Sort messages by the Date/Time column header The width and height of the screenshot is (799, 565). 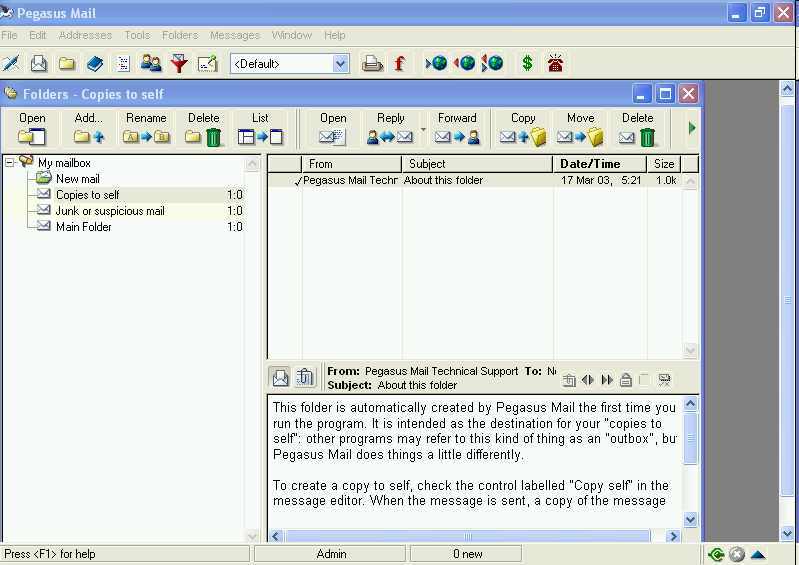tap(600, 164)
